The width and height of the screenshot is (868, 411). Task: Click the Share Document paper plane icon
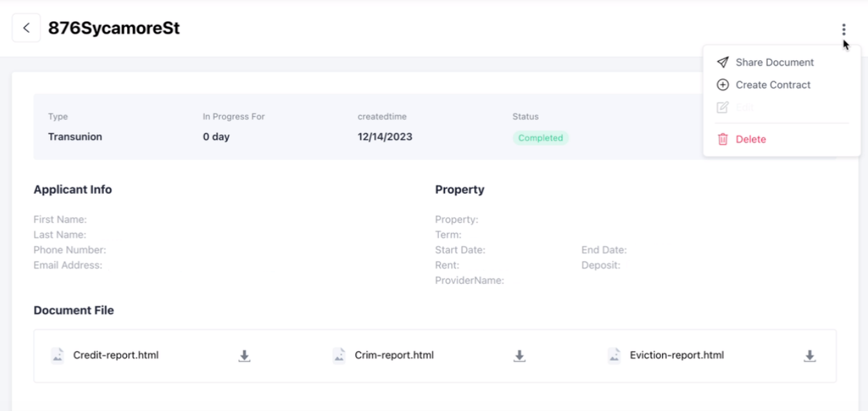click(723, 62)
